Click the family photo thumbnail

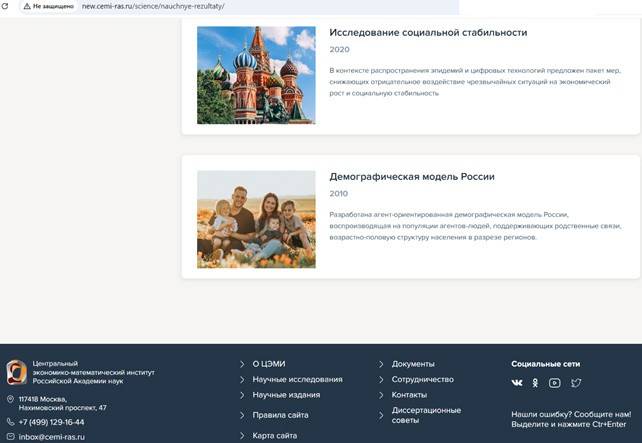(256, 219)
